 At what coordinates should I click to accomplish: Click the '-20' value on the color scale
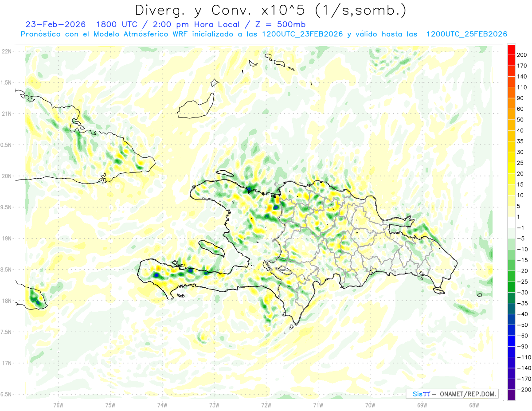coord(522,270)
